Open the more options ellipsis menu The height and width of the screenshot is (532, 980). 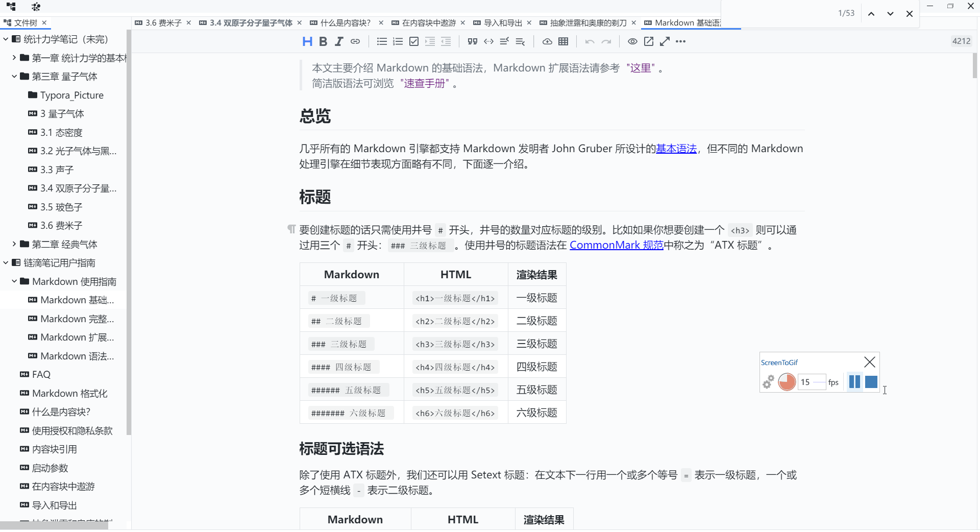(x=680, y=42)
